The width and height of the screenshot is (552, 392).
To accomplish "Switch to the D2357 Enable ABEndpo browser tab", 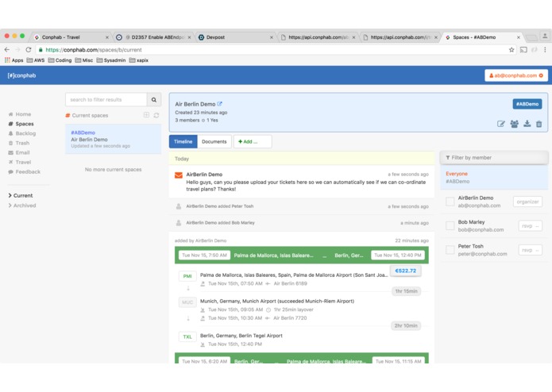I will [x=152, y=37].
